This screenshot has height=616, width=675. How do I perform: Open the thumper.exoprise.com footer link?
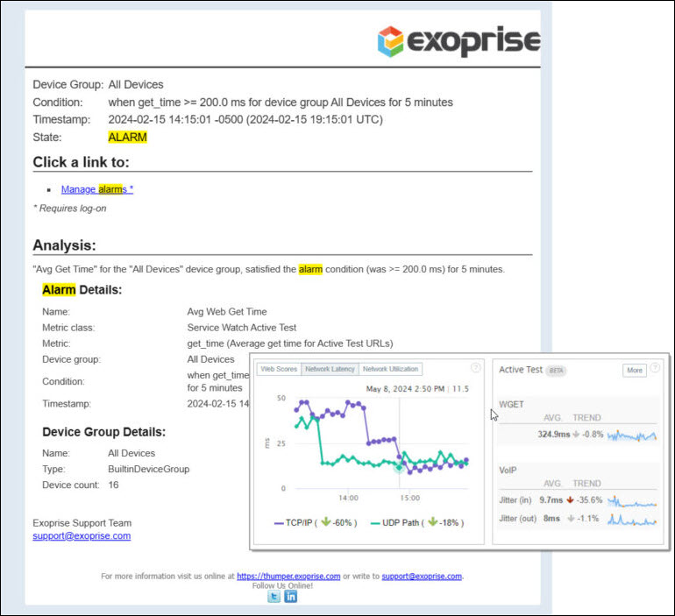pyautogui.click(x=288, y=577)
